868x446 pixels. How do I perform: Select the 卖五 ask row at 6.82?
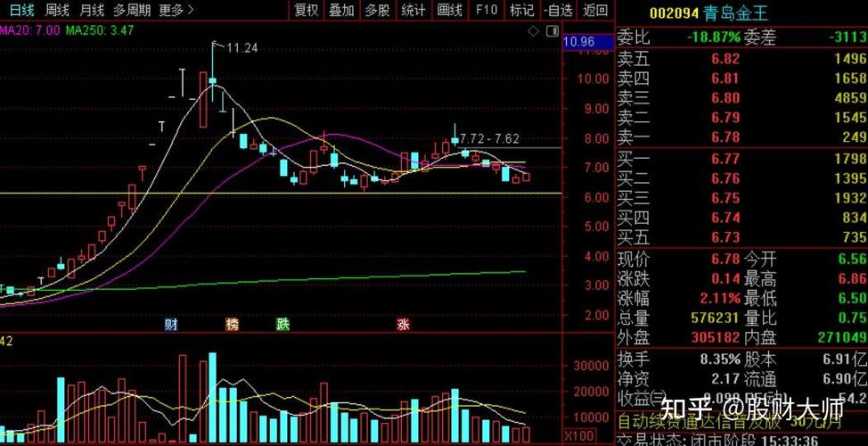741,59
